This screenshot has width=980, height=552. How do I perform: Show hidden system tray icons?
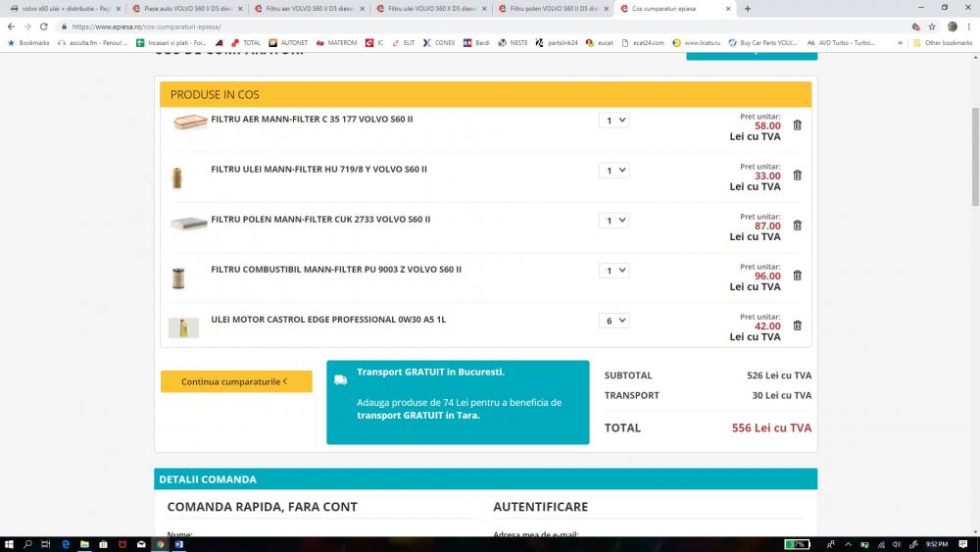pos(848,544)
